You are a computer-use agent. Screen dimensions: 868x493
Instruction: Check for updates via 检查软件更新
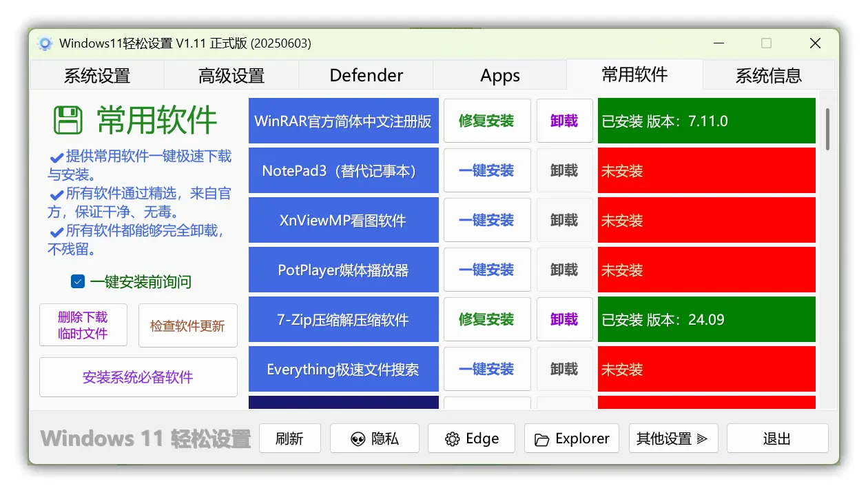188,325
